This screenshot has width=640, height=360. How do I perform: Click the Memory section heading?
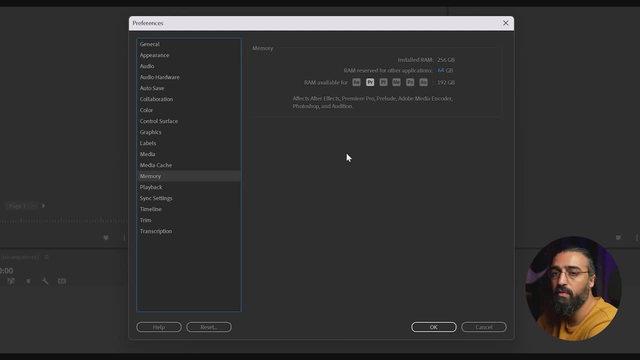tap(262, 48)
